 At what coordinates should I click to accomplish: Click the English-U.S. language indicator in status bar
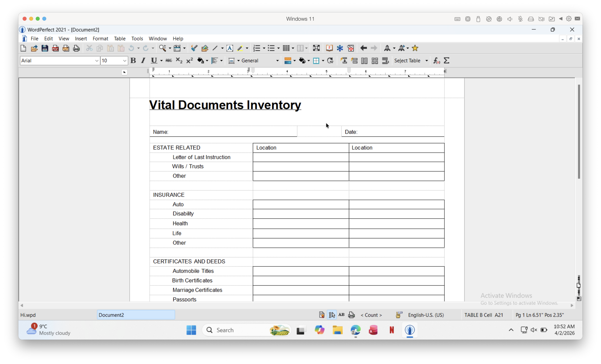[426, 315]
